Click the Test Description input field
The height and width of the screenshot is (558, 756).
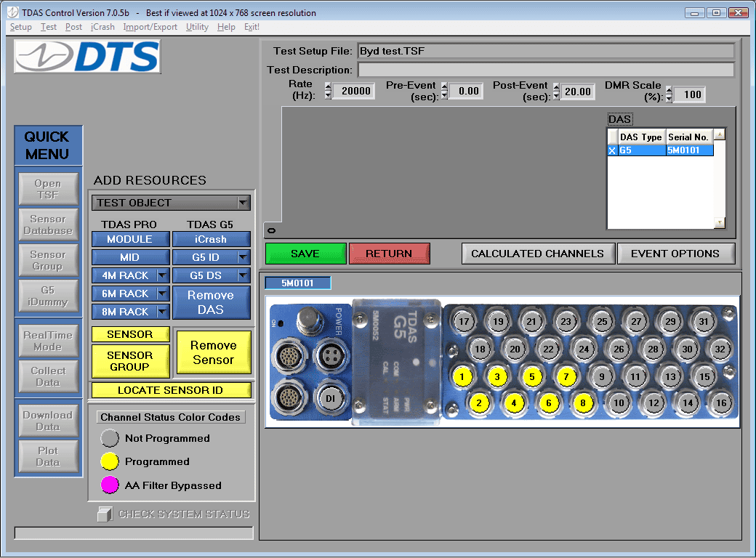click(546, 70)
